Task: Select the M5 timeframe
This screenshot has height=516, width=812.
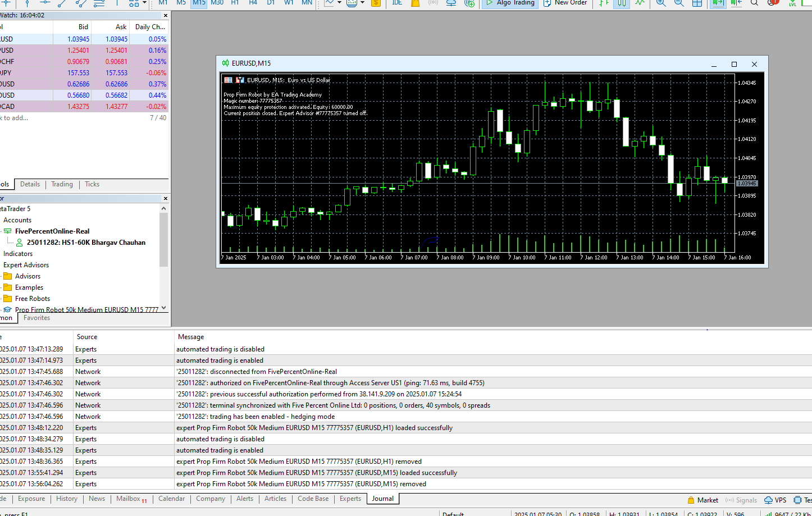Action: 181,3
